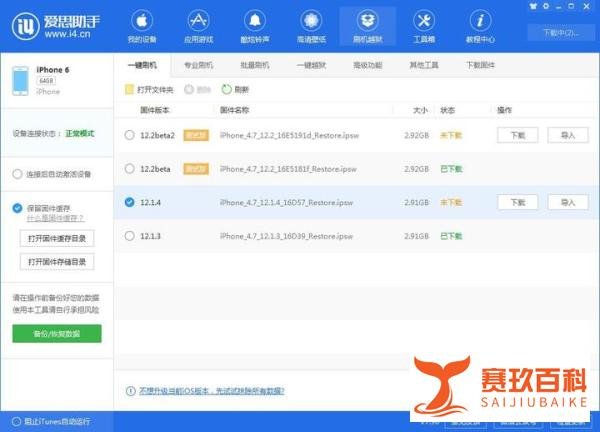The width and height of the screenshot is (600, 432).
Task: Click the iPhone 6 device thumbnail
Action: tap(20, 81)
